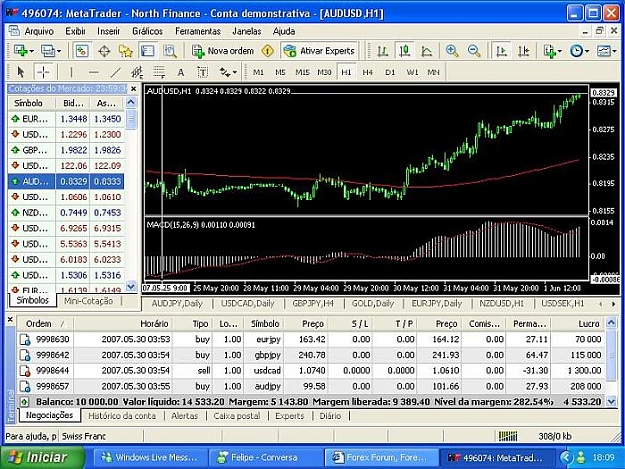Open the indicators dropdown
625x469 pixels.
click(552, 51)
